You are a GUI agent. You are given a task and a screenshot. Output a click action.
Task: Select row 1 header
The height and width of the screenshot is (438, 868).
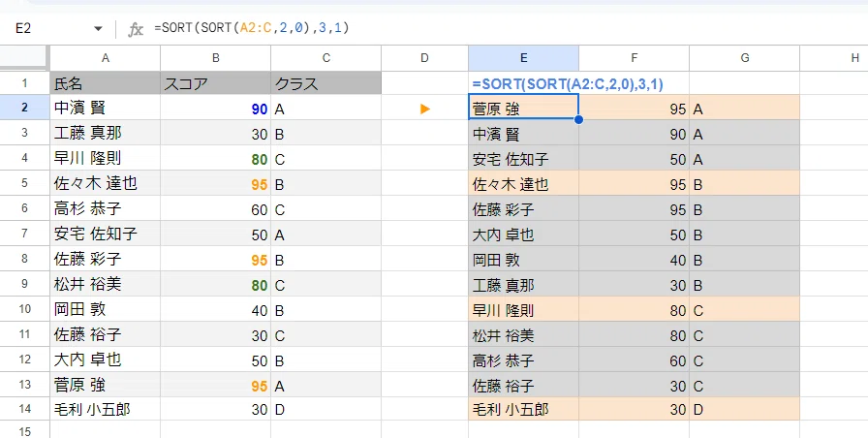click(x=24, y=83)
